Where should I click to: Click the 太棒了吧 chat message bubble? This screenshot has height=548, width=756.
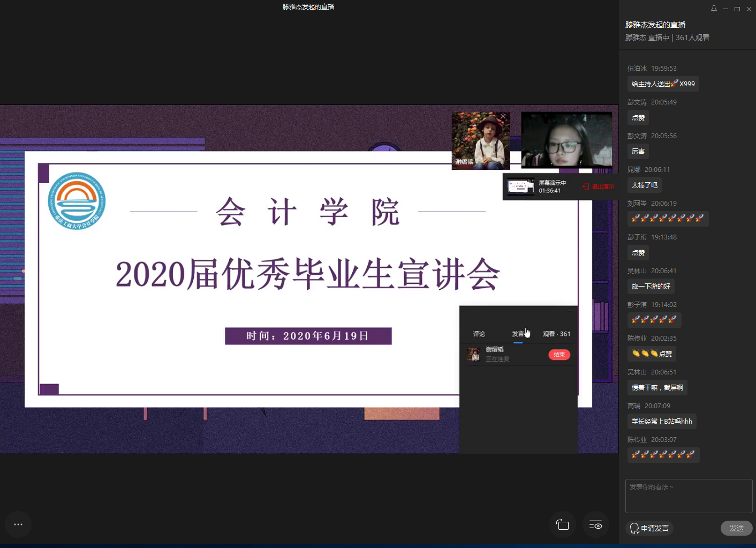[x=644, y=185]
